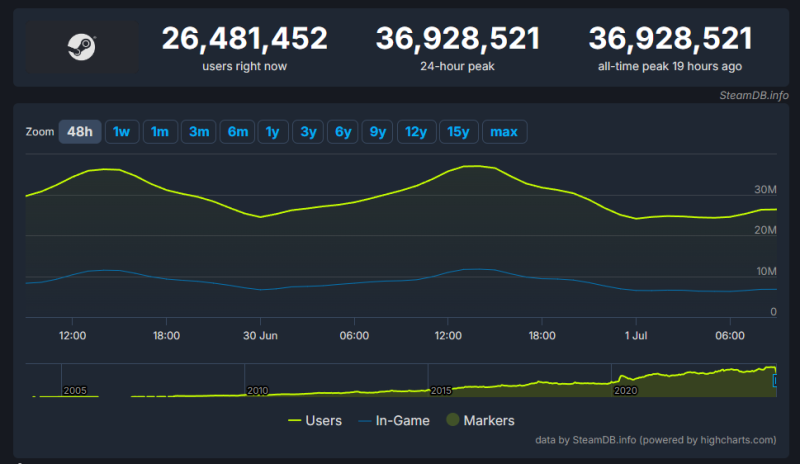The image size is (800, 464).
Task: Select the 9y zoom button
Action: [379, 132]
